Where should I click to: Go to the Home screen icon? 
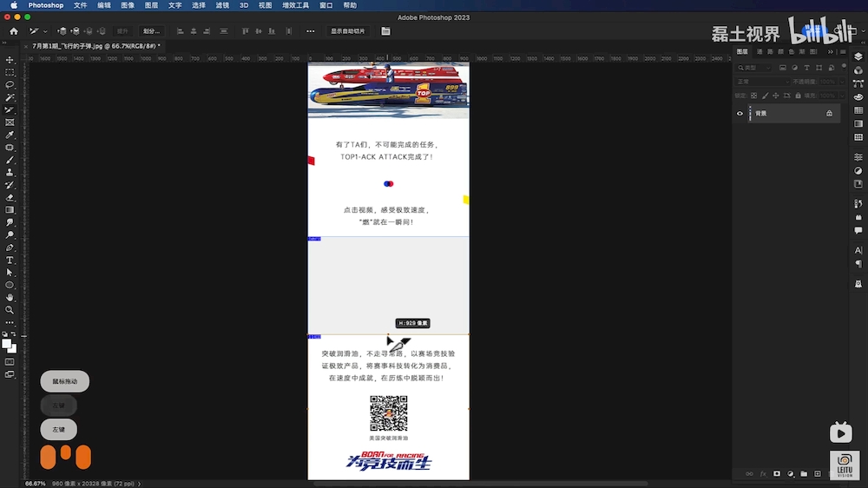(x=14, y=31)
